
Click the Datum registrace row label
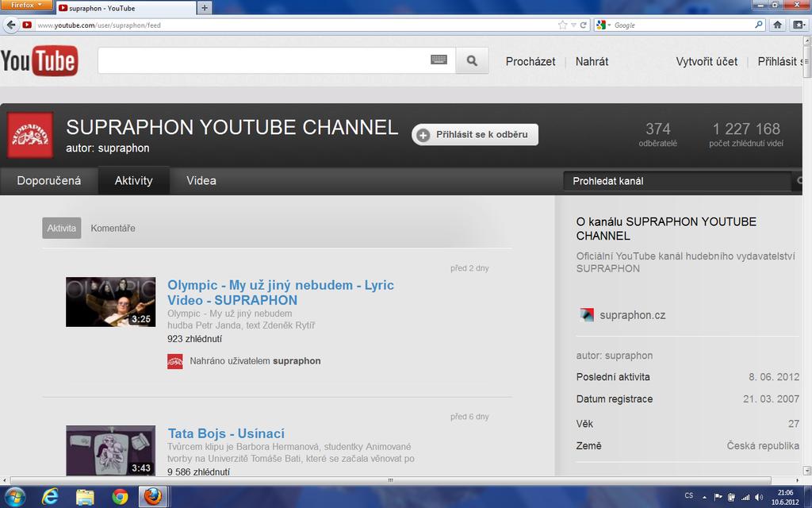click(x=615, y=399)
